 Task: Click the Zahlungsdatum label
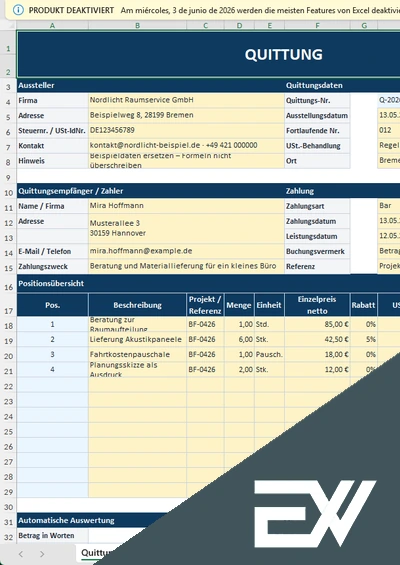pyautogui.click(x=317, y=221)
